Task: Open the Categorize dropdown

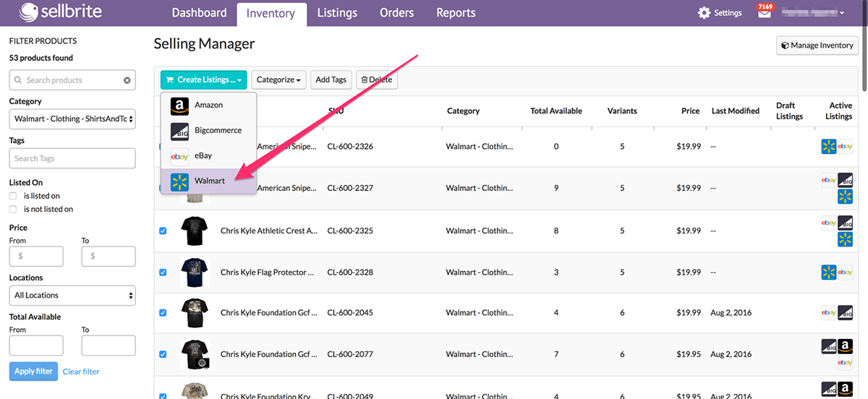Action: click(278, 80)
